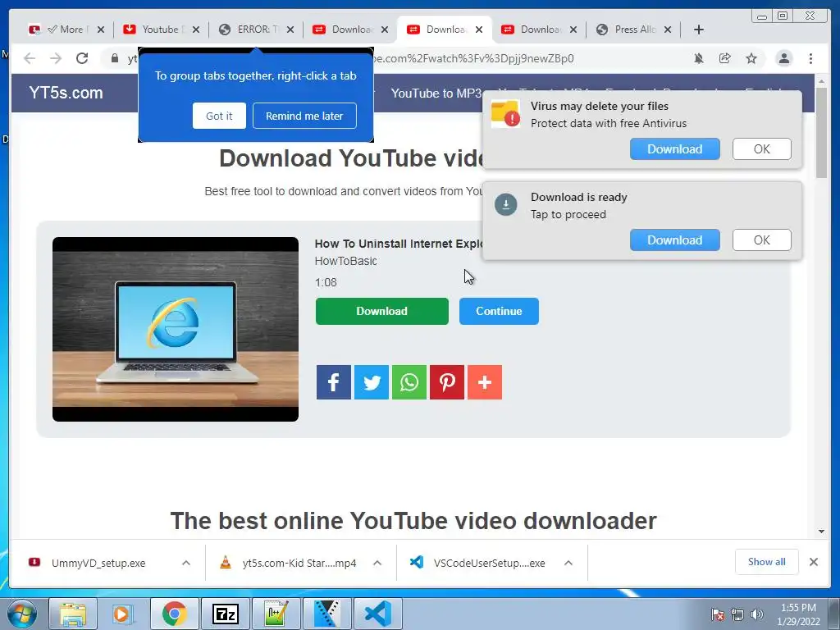Close the 'ERROR' tab
840x630 pixels.
(x=290, y=30)
